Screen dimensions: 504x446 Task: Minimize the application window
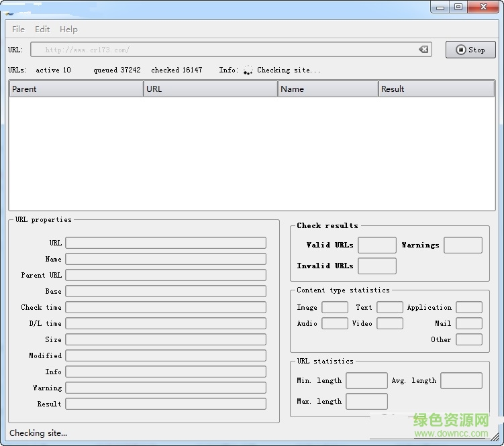tap(440, 7)
